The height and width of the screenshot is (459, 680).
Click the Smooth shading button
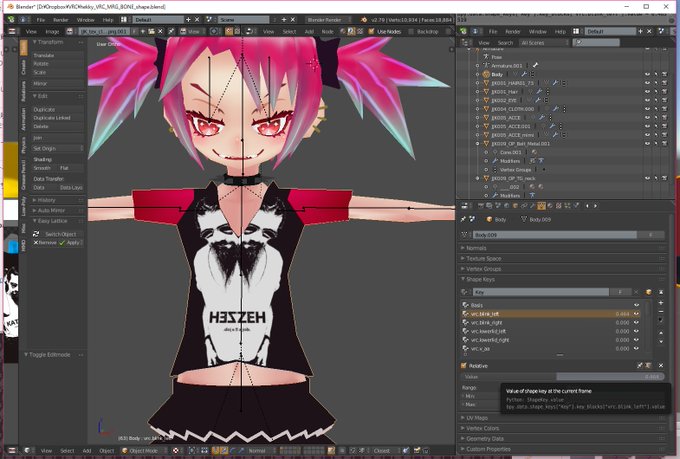[x=44, y=168]
